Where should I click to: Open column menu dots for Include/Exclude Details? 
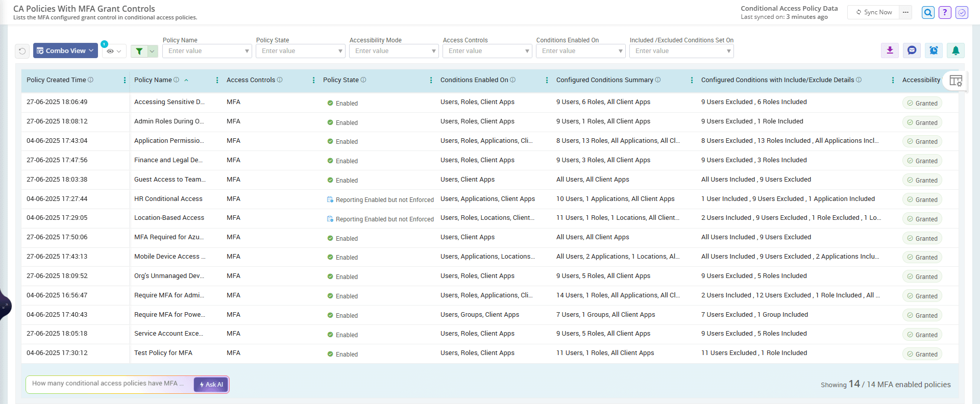pyautogui.click(x=893, y=80)
